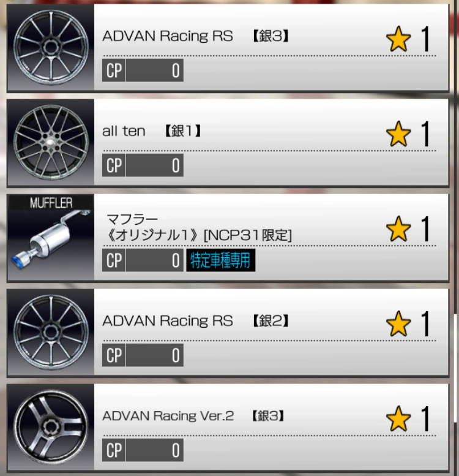
Task: Click the scrollbar handle at the list's right edge
Action: pos(455,368)
